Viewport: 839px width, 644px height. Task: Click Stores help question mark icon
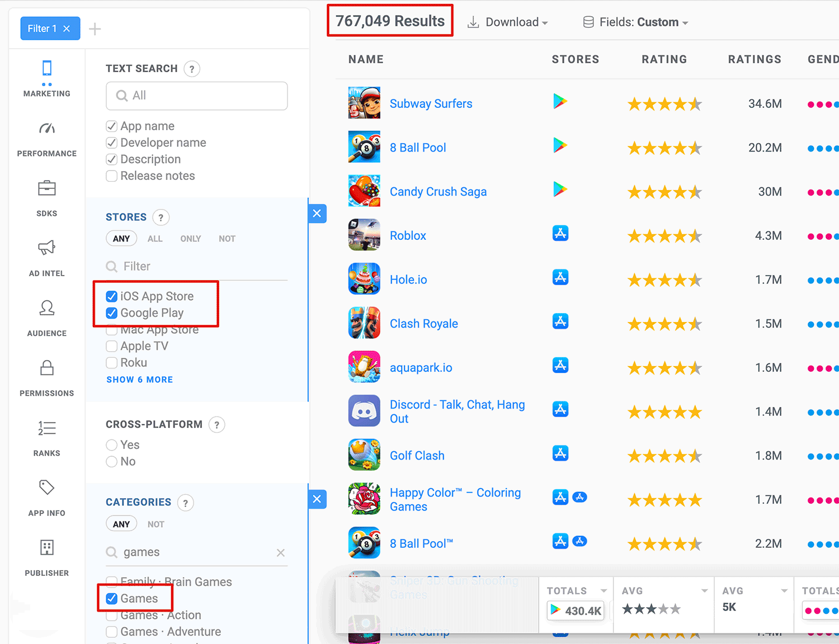click(x=161, y=217)
